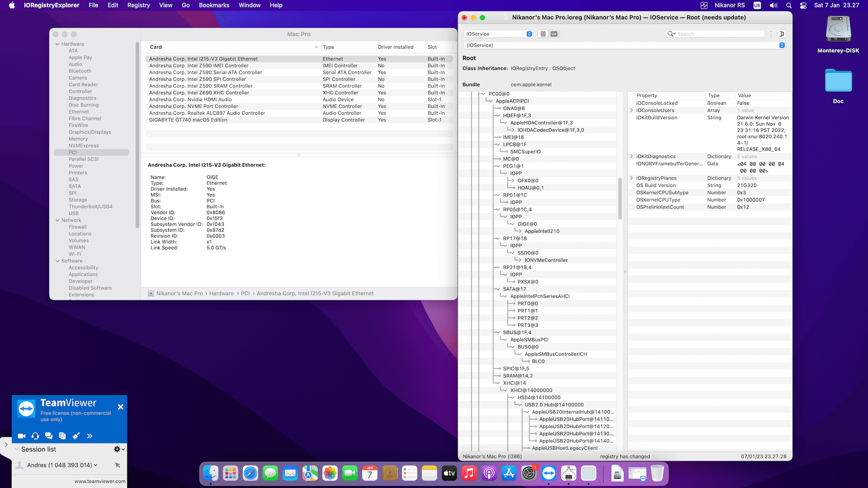Start TeamViewer video call icon
The width and height of the screenshot is (868, 488).
click(22, 436)
